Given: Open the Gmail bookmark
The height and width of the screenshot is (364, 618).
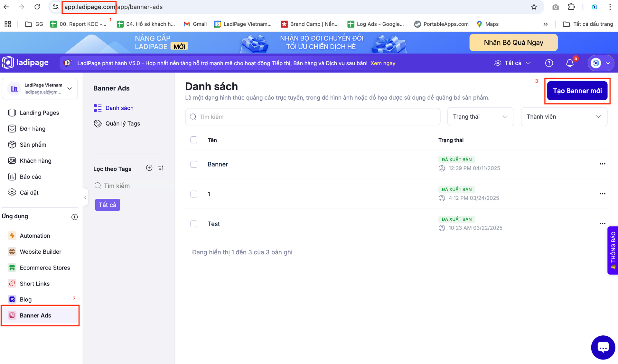Looking at the screenshot, I should click(195, 24).
